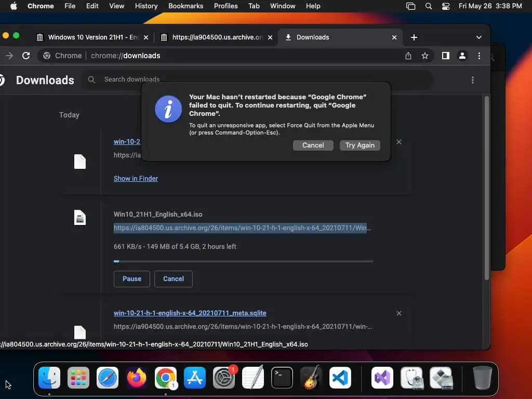Open Chrome three-dot menu

point(479,56)
